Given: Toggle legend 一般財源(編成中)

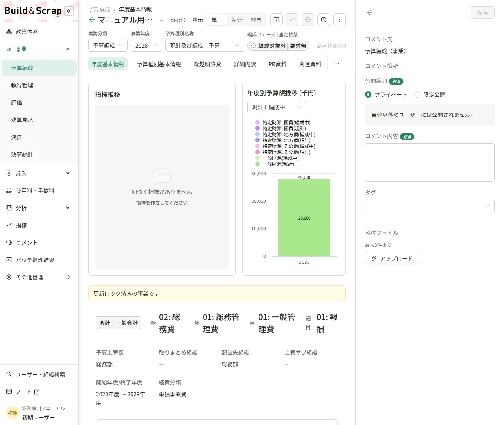Looking at the screenshot, I should (277, 158).
